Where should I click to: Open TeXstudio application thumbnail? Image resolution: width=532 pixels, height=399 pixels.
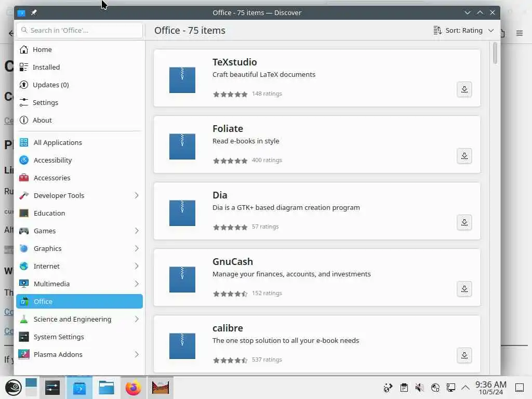(x=182, y=80)
